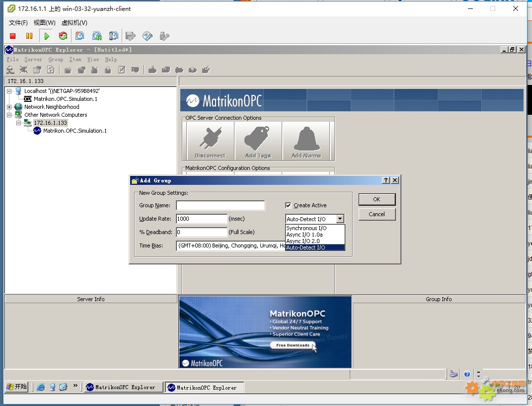Click the disconnect server toolbar icon
Screen dimensions: 532x406
click(x=24, y=70)
